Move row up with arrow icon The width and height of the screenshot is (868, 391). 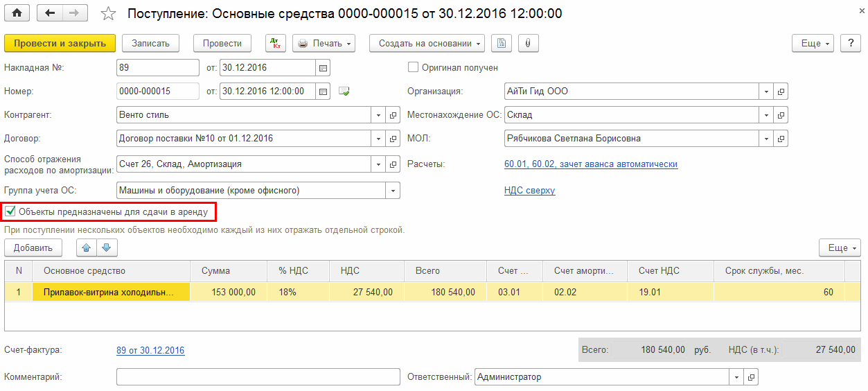tap(87, 247)
